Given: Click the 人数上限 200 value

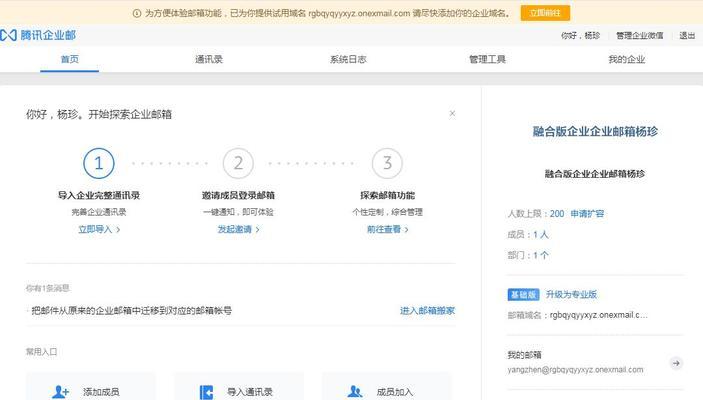Looking at the screenshot, I should pyautogui.click(x=557, y=213).
